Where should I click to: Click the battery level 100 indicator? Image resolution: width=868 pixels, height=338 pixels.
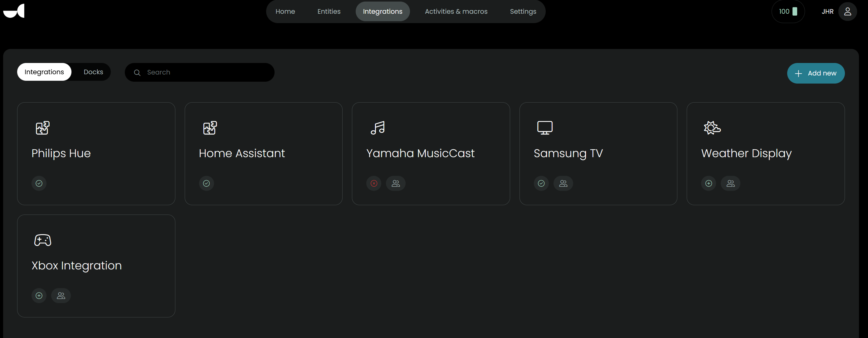[788, 12]
